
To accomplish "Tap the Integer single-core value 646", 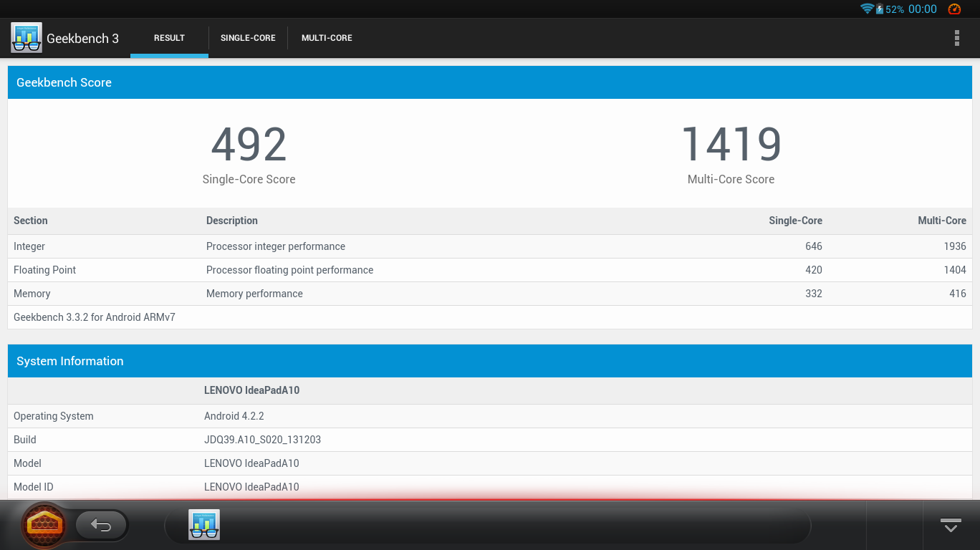I will coord(814,246).
